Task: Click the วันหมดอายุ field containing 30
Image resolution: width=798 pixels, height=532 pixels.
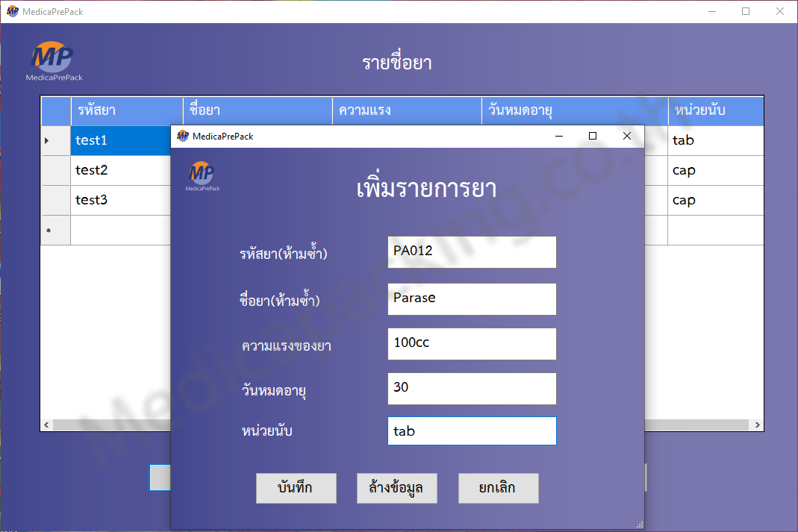Action: [x=472, y=389]
